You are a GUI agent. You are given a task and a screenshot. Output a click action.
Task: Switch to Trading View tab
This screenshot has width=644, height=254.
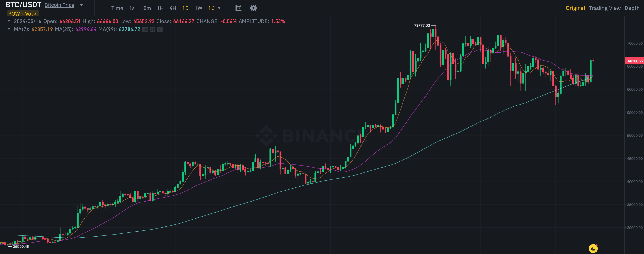604,8
